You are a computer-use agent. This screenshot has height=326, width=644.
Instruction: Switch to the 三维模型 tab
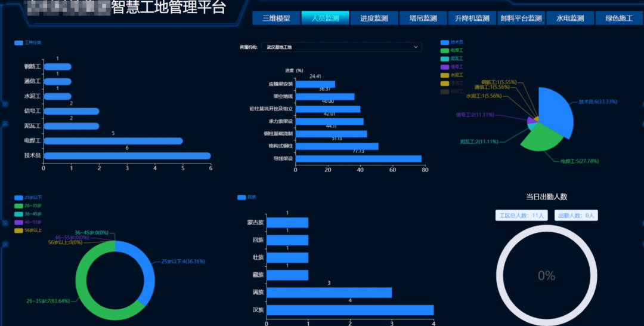pos(276,19)
